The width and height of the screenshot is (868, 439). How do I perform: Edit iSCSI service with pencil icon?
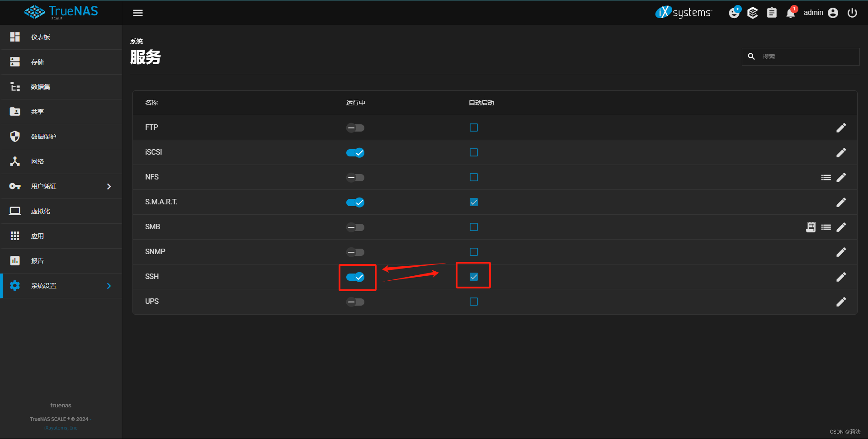coord(841,153)
